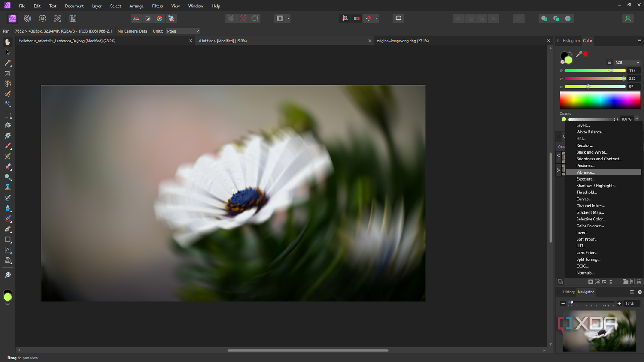Switch to the Histogram tab
This screenshot has width=644, height=362.
pos(571,41)
